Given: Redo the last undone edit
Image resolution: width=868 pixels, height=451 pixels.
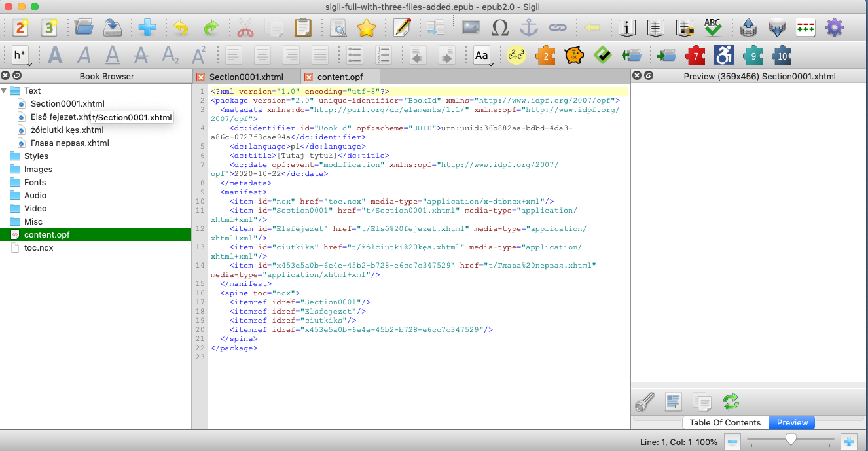Looking at the screenshot, I should [211, 28].
